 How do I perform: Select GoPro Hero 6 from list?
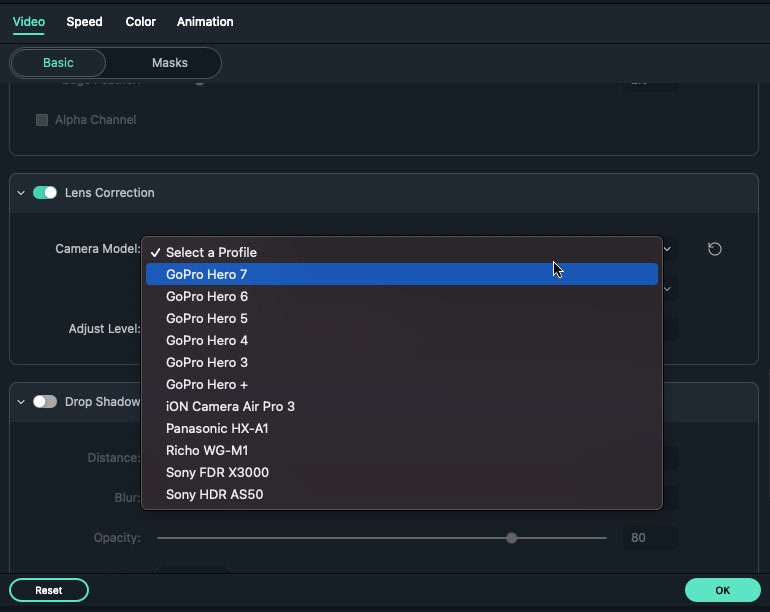[402, 296]
